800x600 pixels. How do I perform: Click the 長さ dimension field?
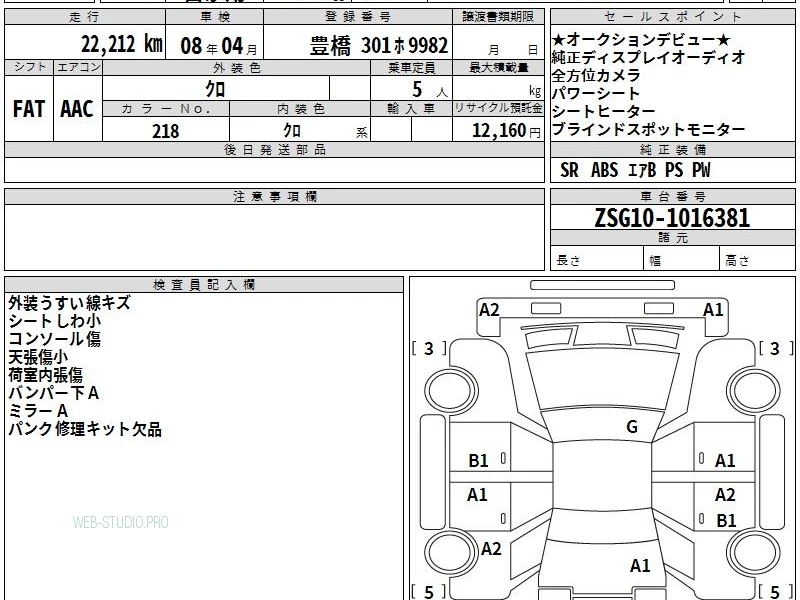coord(597,259)
